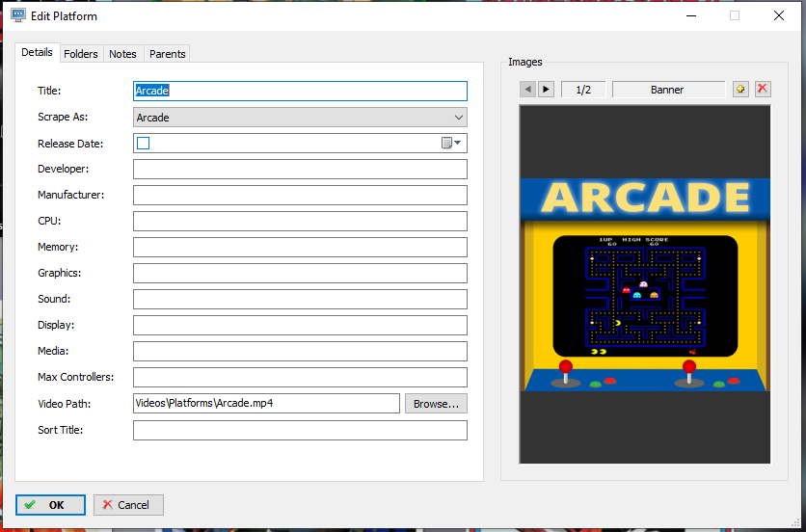
Task: Open the Parents tab
Action: pyautogui.click(x=167, y=54)
